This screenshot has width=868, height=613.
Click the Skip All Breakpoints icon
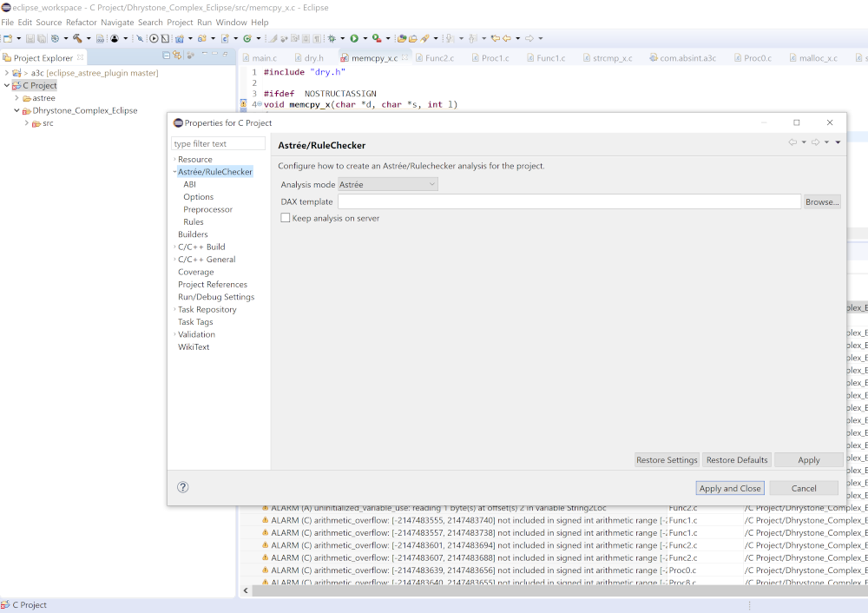coord(140,38)
